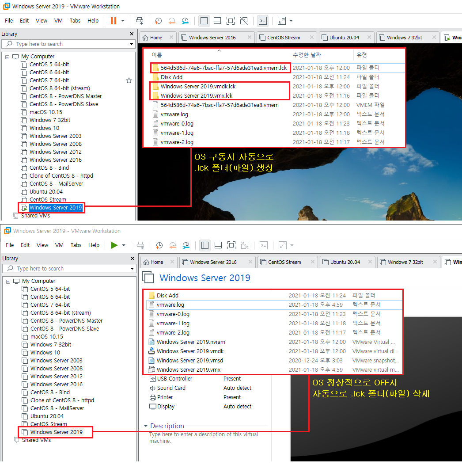Switch to Windows Server 2016 tab in top window

point(212,38)
